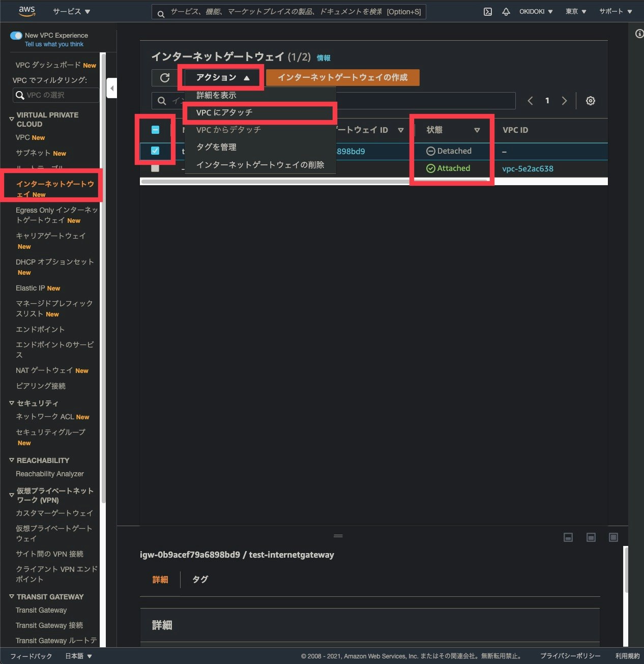Screen dimensions: 644x664
Task: Click the Detached status cell
Action: [x=449, y=151]
